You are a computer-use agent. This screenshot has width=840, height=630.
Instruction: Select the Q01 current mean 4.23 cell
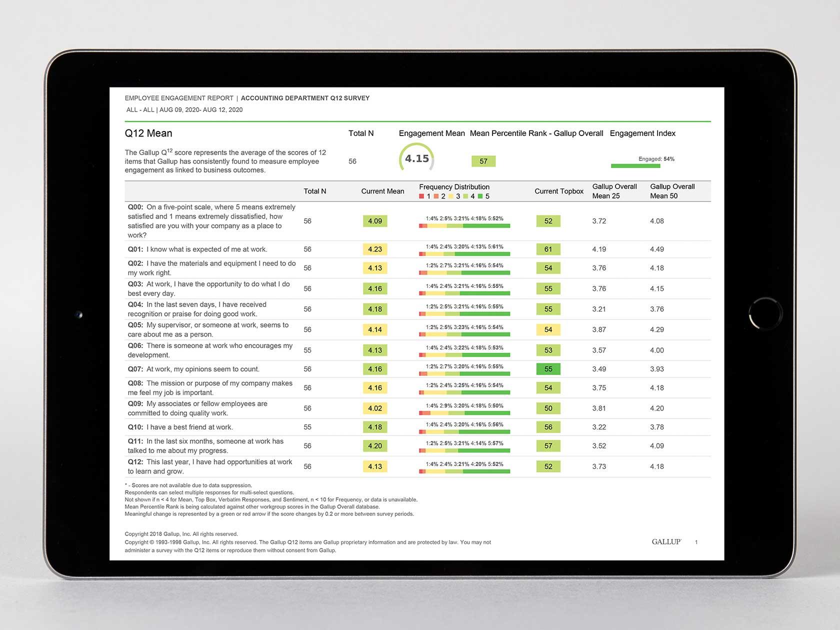(375, 249)
